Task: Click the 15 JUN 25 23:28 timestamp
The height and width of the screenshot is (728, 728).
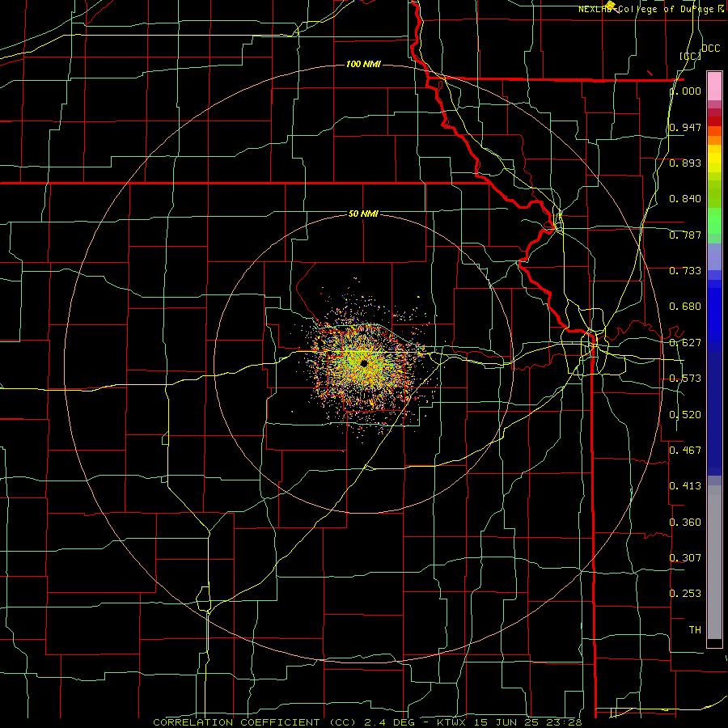Action: [x=528, y=722]
